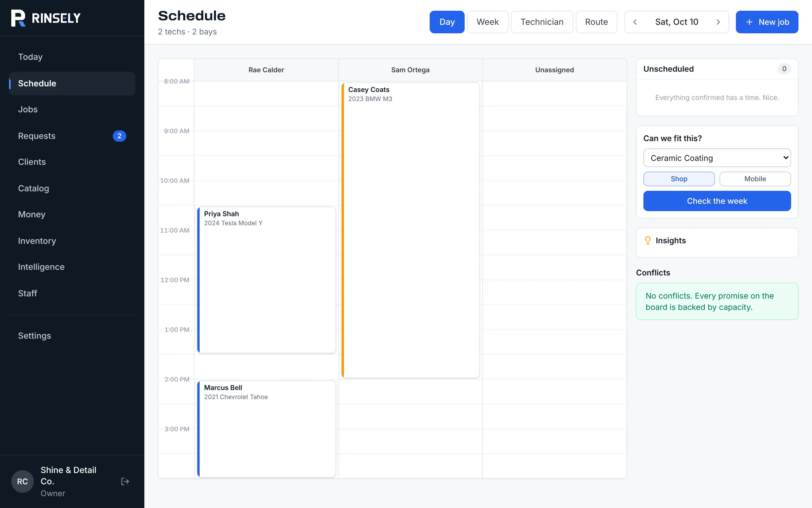This screenshot has height=508, width=812.
Task: Open Settings in the sidebar
Action: [72, 336]
